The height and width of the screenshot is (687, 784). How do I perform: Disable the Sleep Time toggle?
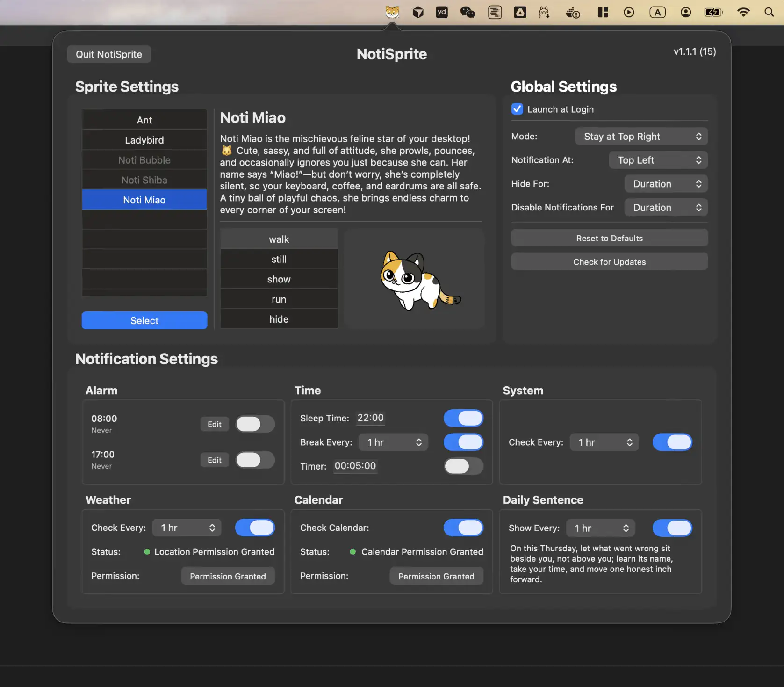463,418
